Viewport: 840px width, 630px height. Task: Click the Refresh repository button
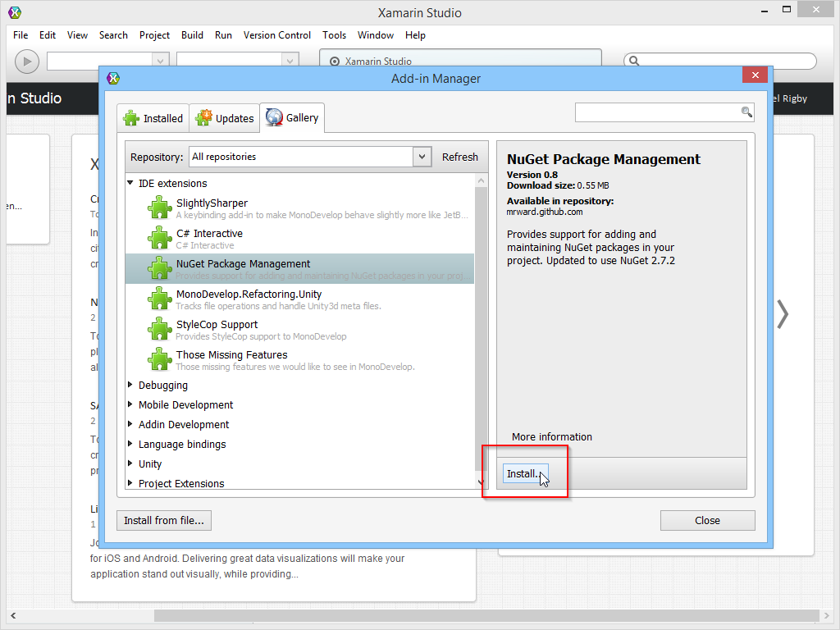[459, 157]
